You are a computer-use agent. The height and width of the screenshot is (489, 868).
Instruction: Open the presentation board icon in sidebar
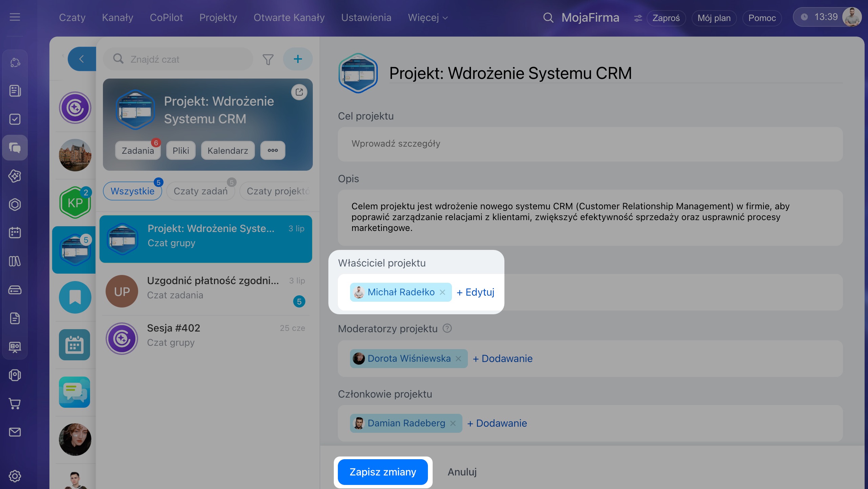[15, 347]
